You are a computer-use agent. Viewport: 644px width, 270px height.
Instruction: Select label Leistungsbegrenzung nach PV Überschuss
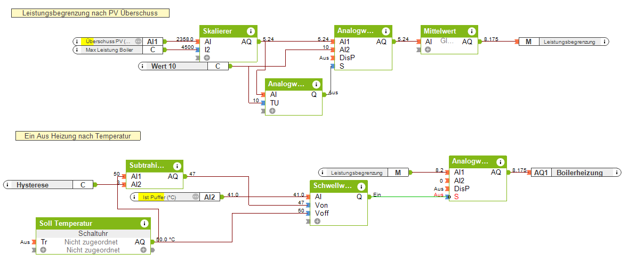coord(91,13)
